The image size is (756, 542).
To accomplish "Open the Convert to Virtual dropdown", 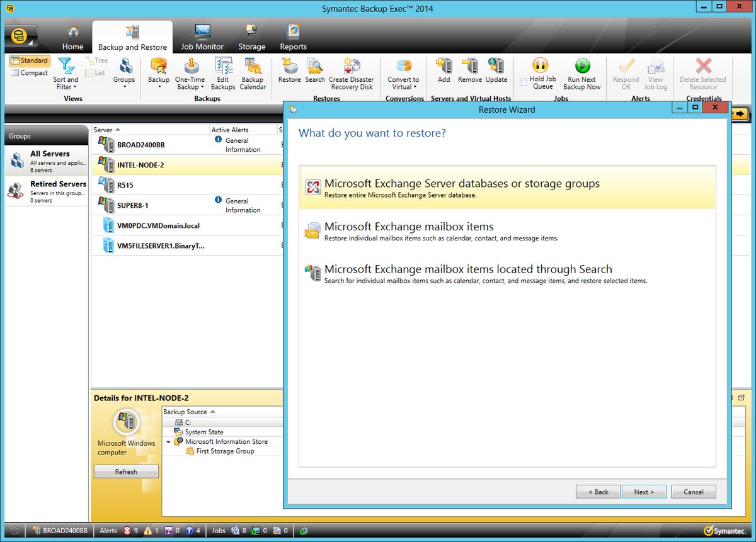I will [404, 71].
